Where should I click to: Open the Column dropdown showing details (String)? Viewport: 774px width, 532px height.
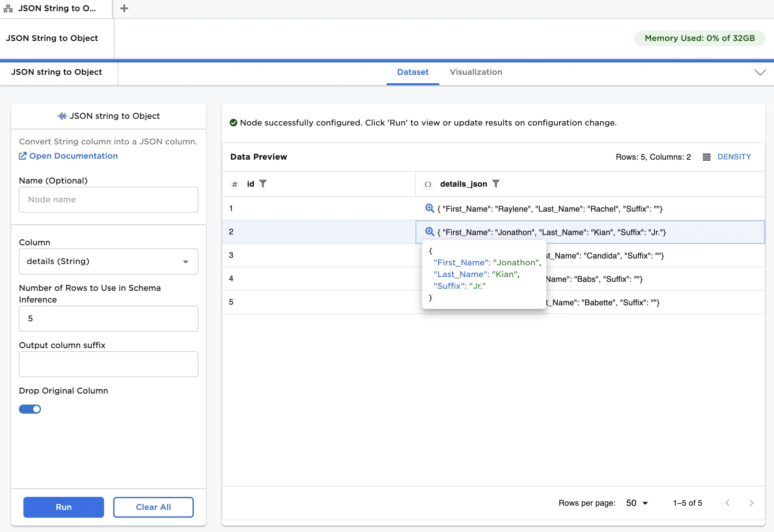click(x=108, y=261)
